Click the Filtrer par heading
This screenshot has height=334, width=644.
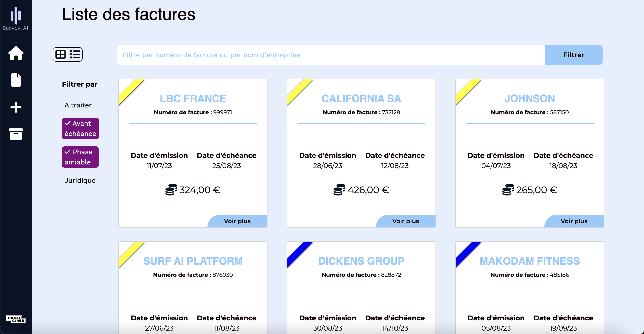80,84
